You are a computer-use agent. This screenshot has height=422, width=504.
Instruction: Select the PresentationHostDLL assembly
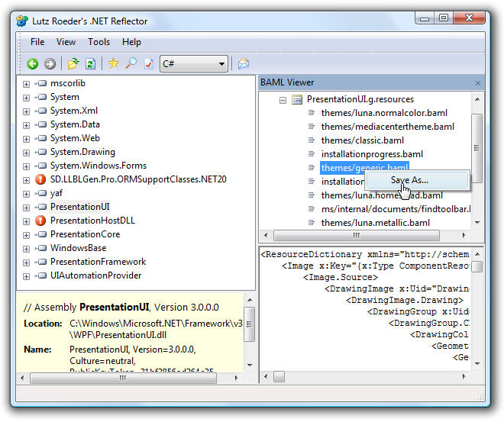[x=92, y=221]
